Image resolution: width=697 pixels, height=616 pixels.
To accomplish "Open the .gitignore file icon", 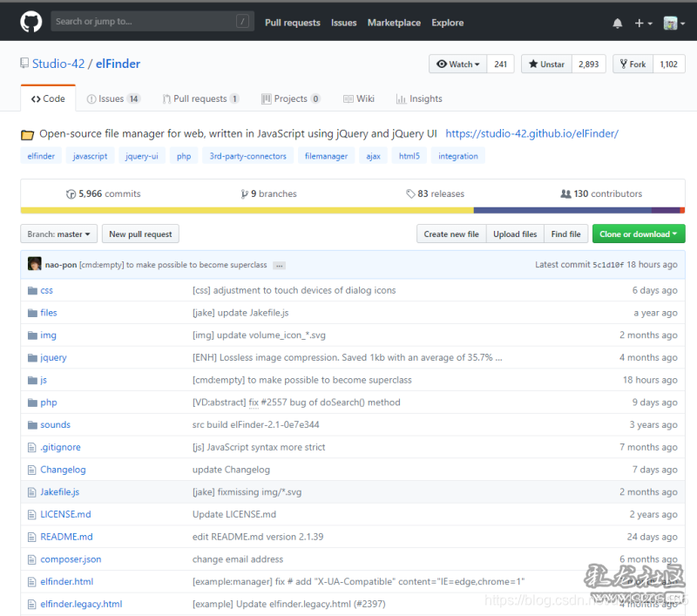I will [x=32, y=447].
